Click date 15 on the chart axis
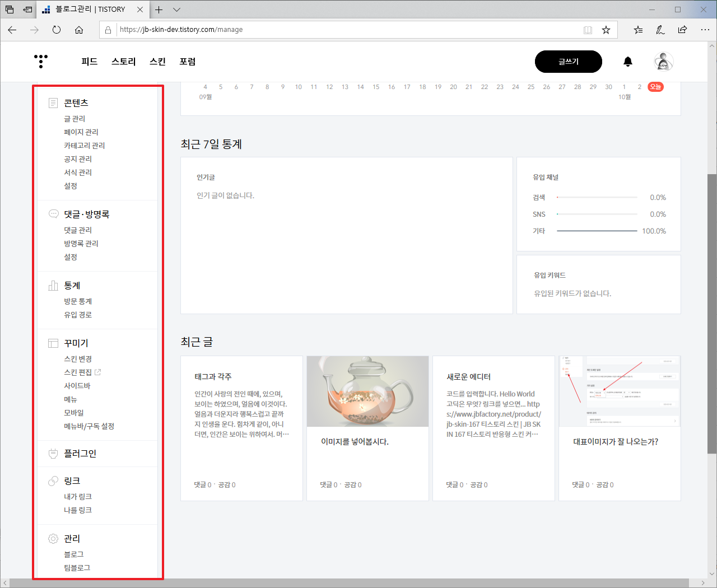717x588 pixels. (x=376, y=87)
